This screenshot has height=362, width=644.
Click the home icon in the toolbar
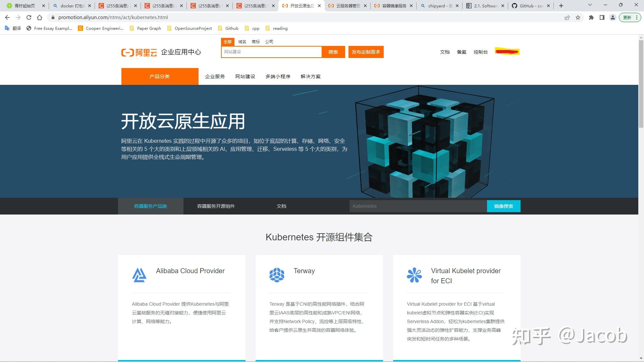pos(40,17)
